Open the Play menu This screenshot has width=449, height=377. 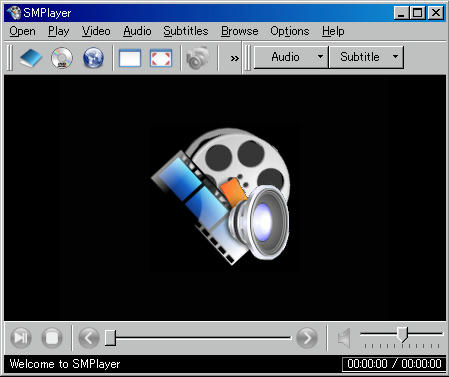tap(59, 31)
